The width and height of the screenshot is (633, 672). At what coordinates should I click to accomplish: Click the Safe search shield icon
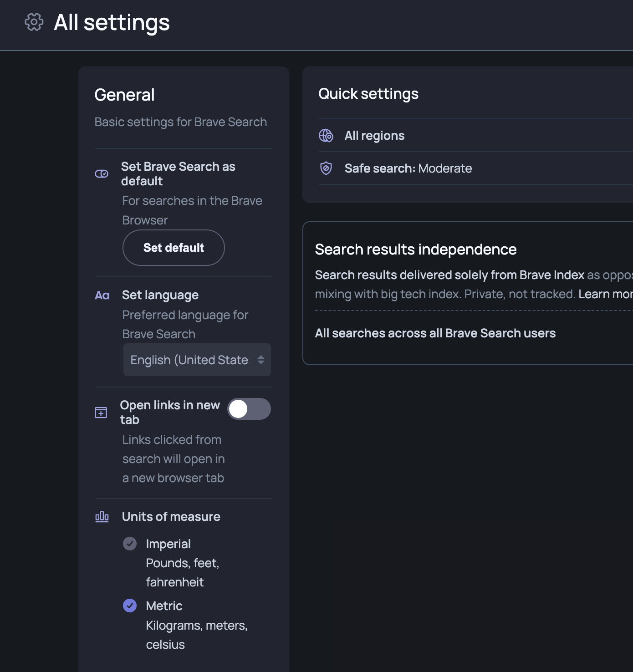326,168
